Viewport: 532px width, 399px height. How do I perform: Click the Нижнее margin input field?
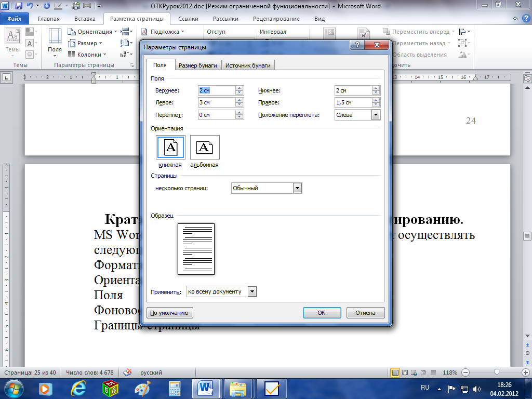pyautogui.click(x=353, y=90)
